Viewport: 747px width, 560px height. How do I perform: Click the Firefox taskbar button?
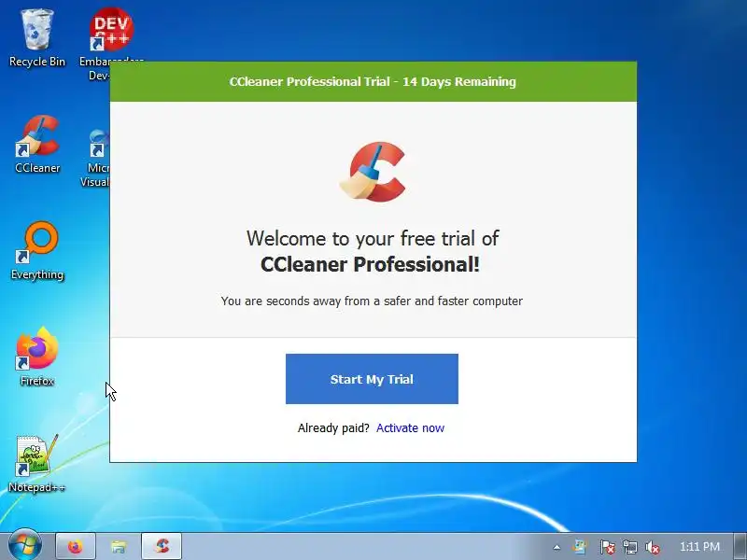(x=76, y=546)
